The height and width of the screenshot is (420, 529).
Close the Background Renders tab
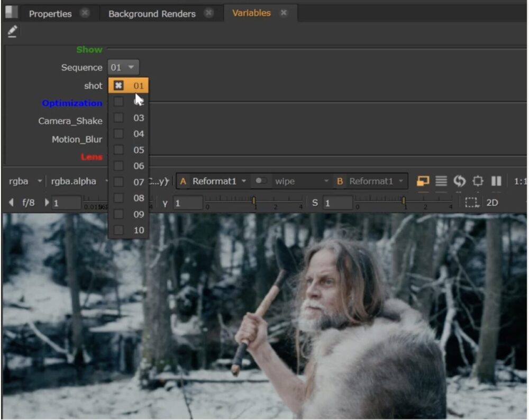(209, 13)
